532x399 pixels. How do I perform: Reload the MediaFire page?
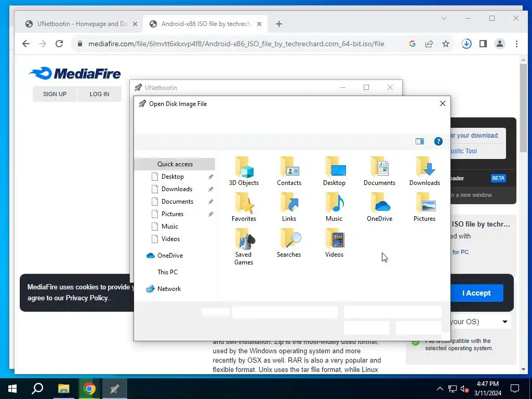click(59, 44)
